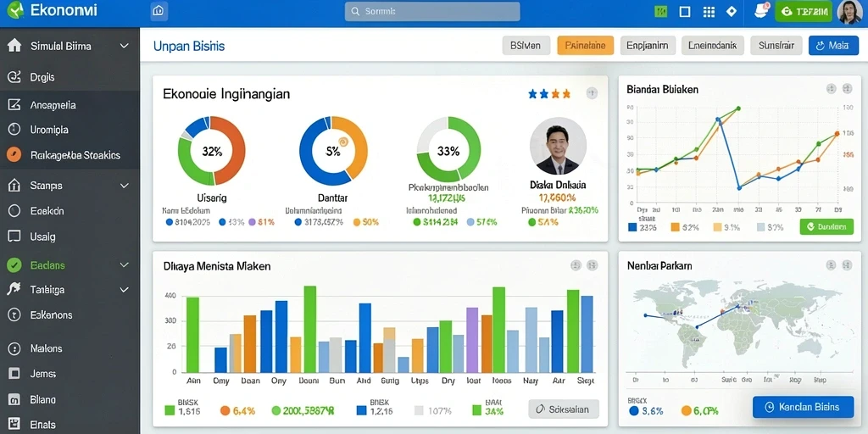
Task: Open the apps grid icon
Action: coord(709,11)
